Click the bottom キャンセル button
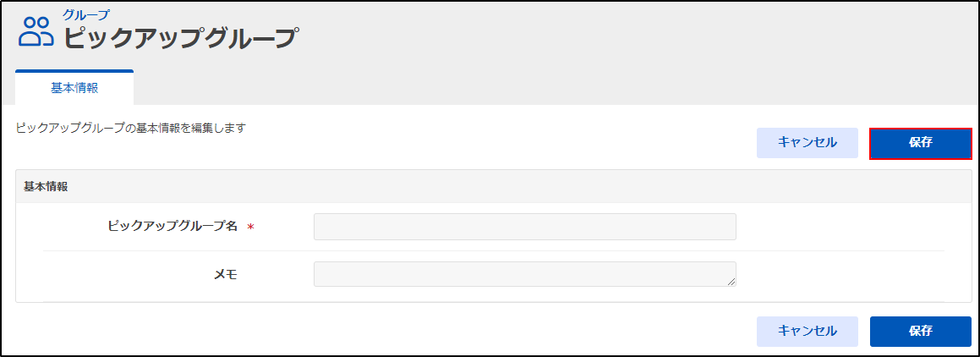This screenshot has width=980, height=357. coord(808,331)
